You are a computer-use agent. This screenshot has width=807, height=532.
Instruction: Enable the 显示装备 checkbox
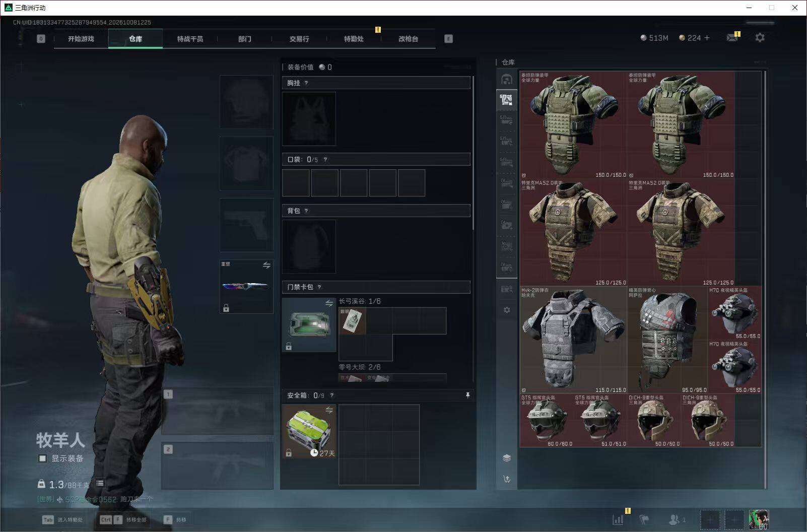point(43,458)
